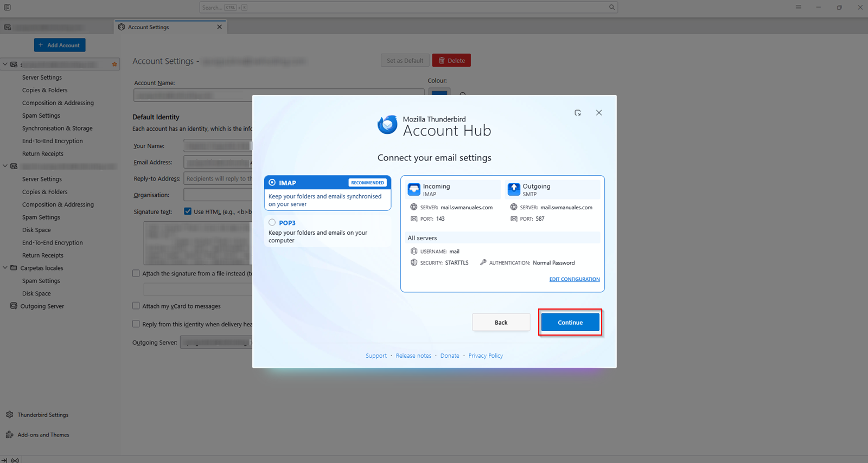Screen dimensions: 868x463
Task: Collapse the account node above Synchronisation & Storage
Action: 5,64
